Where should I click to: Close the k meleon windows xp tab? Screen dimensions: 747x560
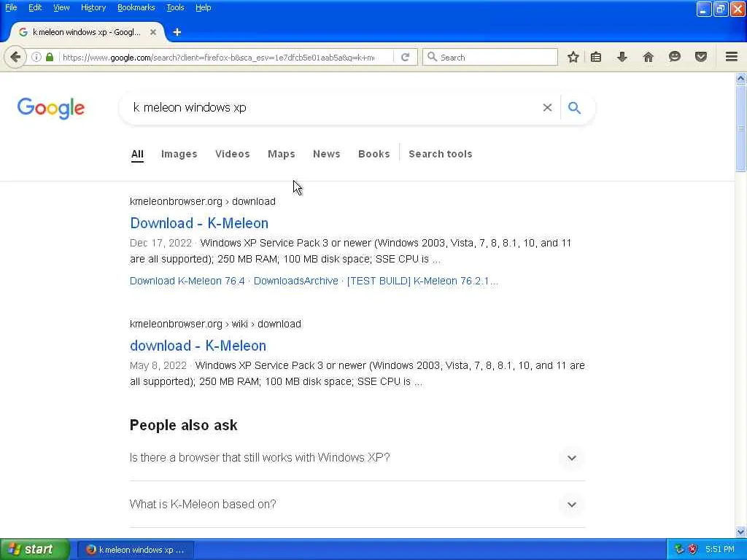point(153,32)
